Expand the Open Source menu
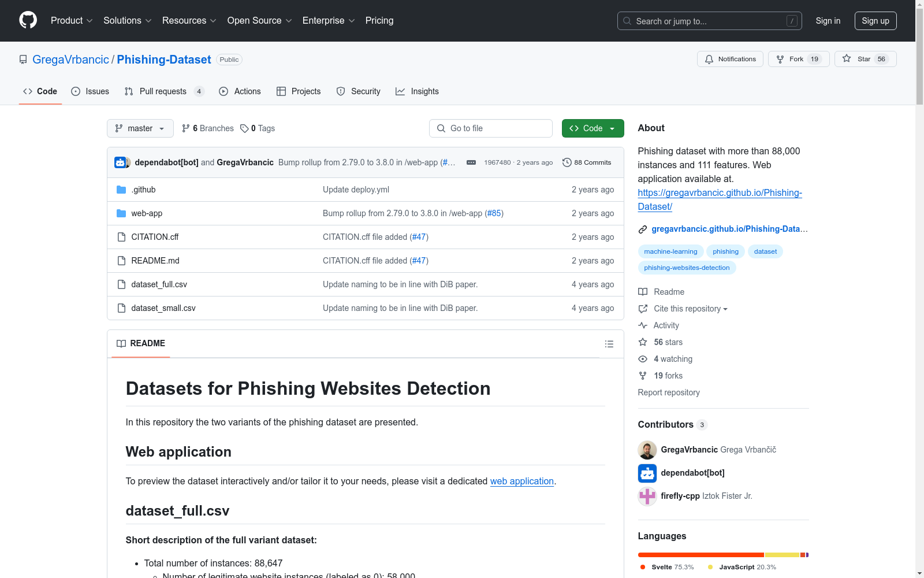 [259, 20]
